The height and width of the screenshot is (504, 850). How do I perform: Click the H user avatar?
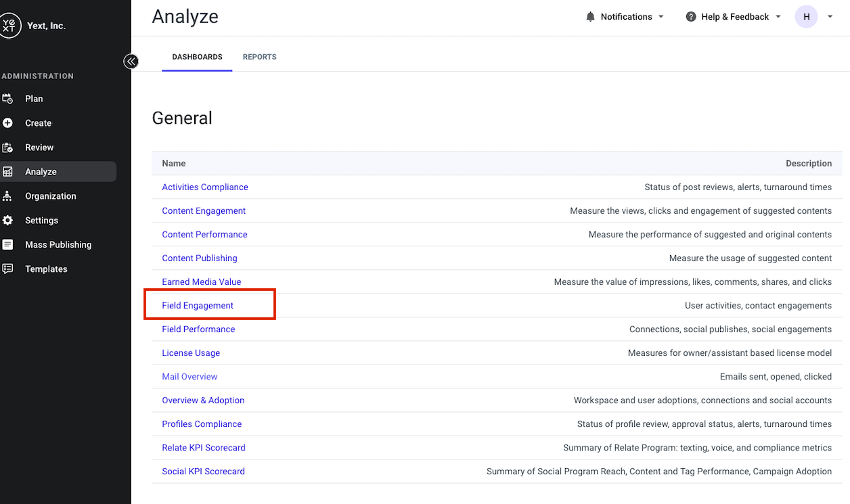click(807, 17)
